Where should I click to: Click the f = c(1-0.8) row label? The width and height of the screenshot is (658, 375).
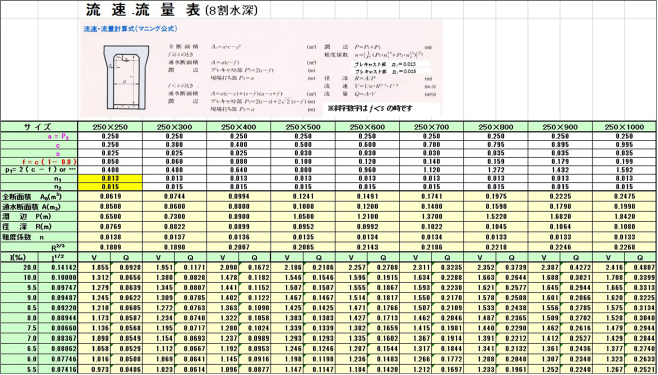pyautogui.click(x=39, y=161)
